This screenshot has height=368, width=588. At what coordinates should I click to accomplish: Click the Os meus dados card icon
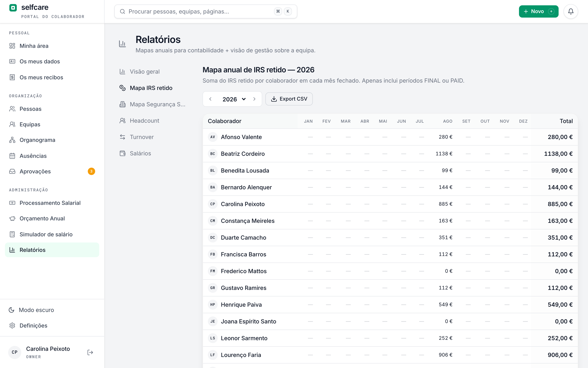pyautogui.click(x=12, y=61)
